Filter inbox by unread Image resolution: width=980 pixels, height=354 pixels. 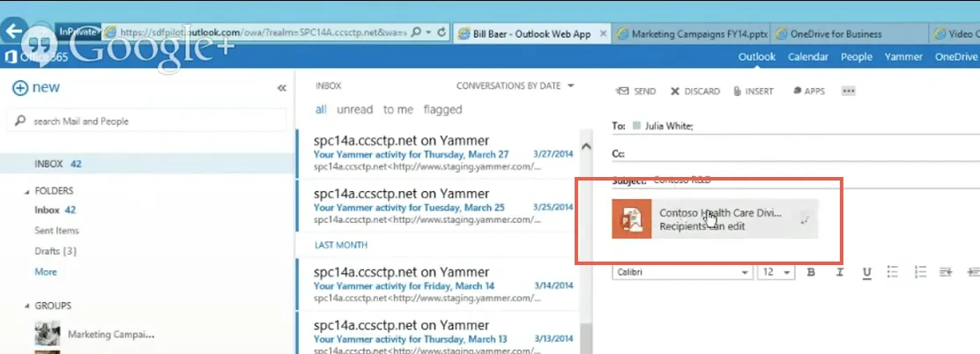click(x=355, y=109)
